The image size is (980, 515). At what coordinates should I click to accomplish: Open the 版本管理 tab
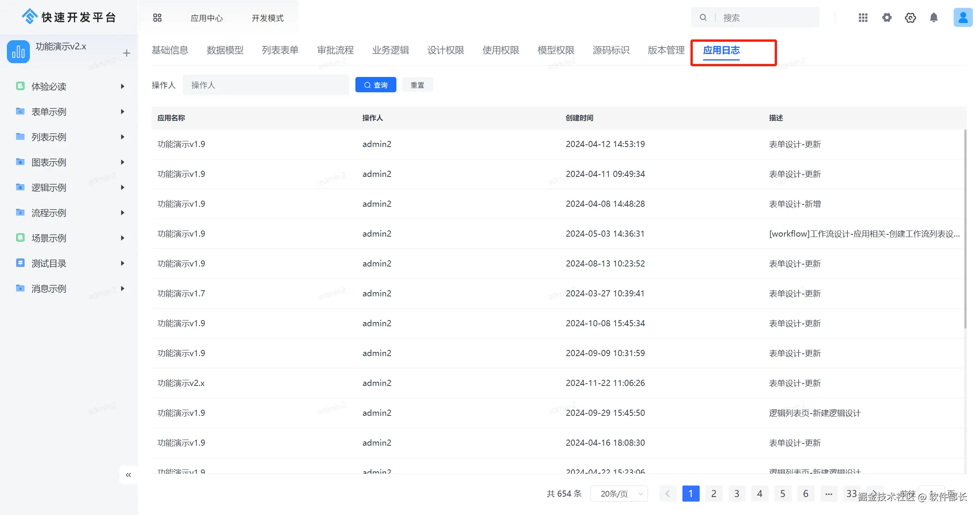click(666, 50)
